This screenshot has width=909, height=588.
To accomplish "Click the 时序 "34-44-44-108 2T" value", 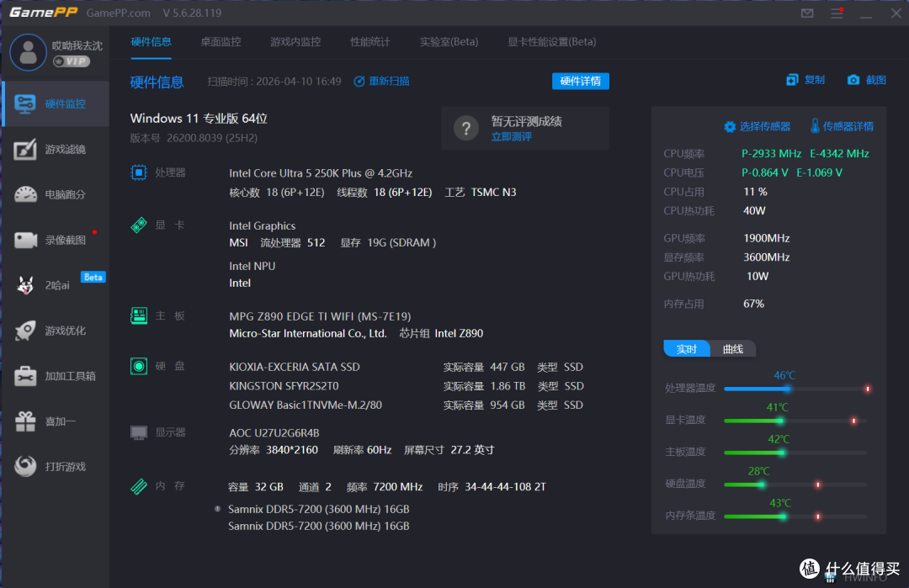I will (x=506, y=486).
